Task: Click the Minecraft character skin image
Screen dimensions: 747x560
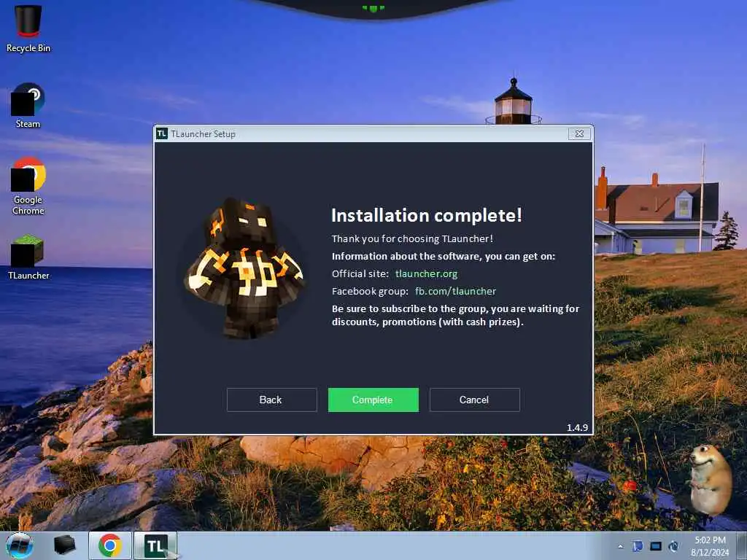Action: (x=244, y=268)
